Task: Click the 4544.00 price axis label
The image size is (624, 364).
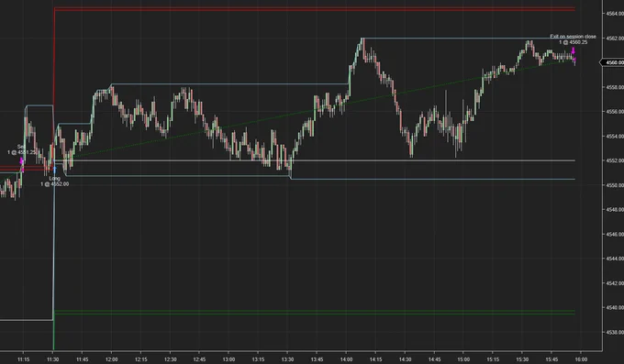Action: click(x=615, y=259)
